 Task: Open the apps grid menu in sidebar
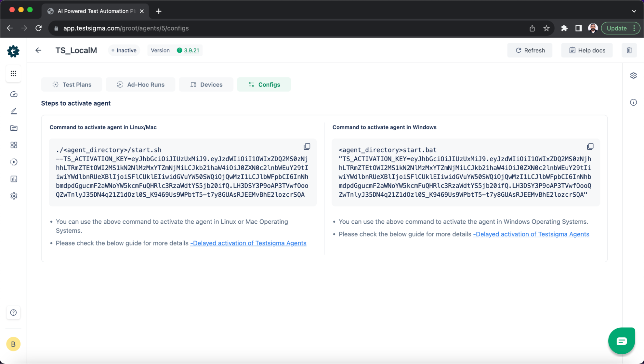point(13,74)
